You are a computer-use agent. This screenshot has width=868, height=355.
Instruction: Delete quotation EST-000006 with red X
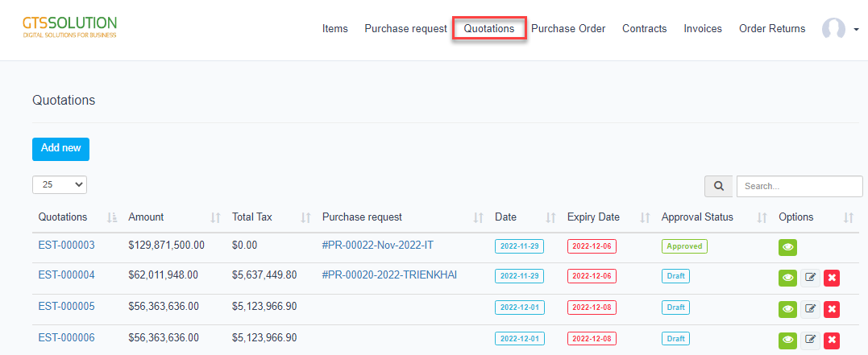[832, 341]
